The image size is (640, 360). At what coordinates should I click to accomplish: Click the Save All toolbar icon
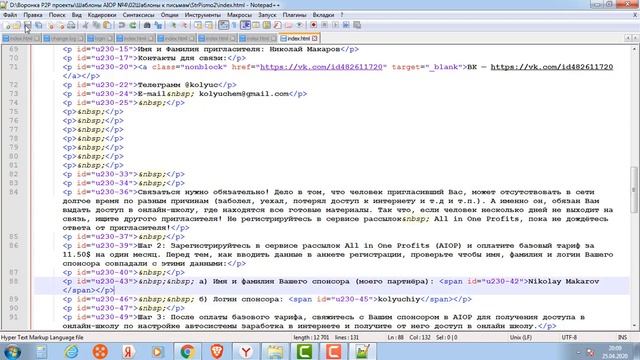[39, 25]
